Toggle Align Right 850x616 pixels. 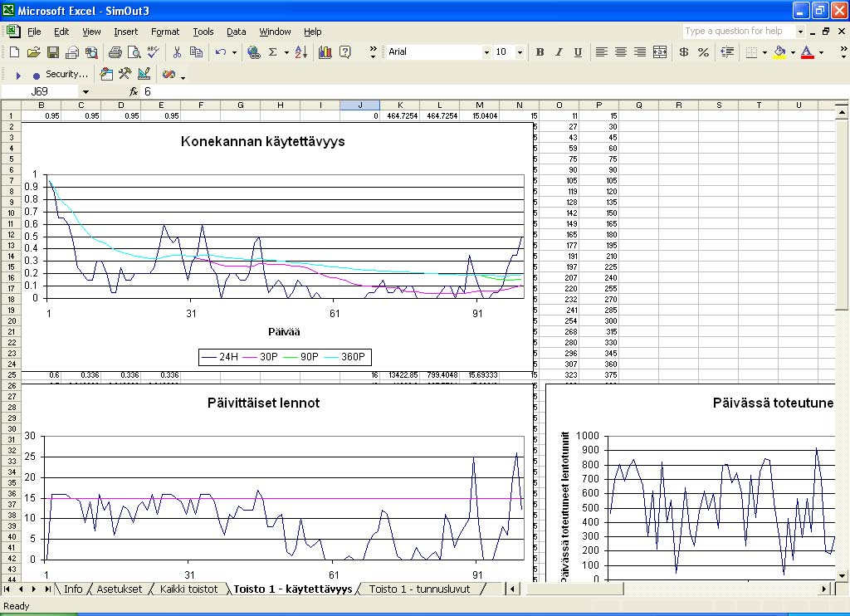point(640,52)
